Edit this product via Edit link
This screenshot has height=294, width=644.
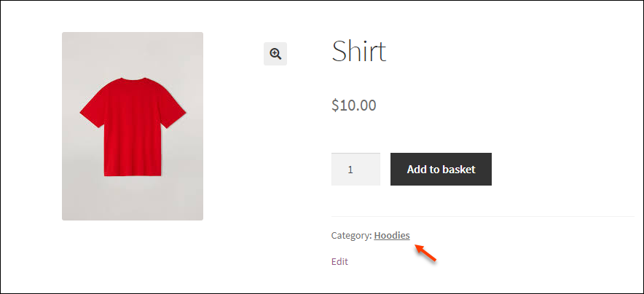pos(339,261)
